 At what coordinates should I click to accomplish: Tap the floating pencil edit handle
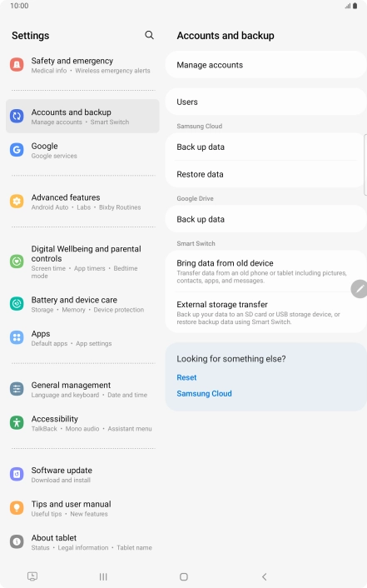click(360, 289)
